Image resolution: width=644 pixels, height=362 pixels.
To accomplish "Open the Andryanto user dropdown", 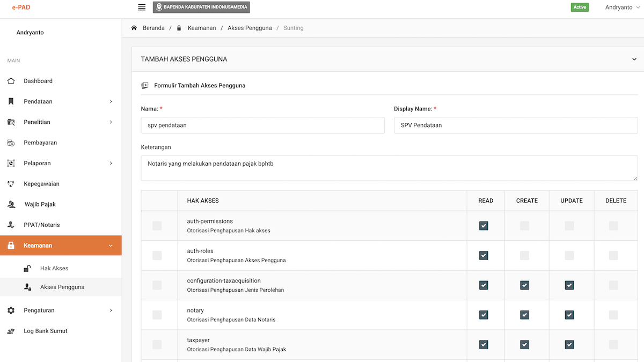I will point(621,8).
